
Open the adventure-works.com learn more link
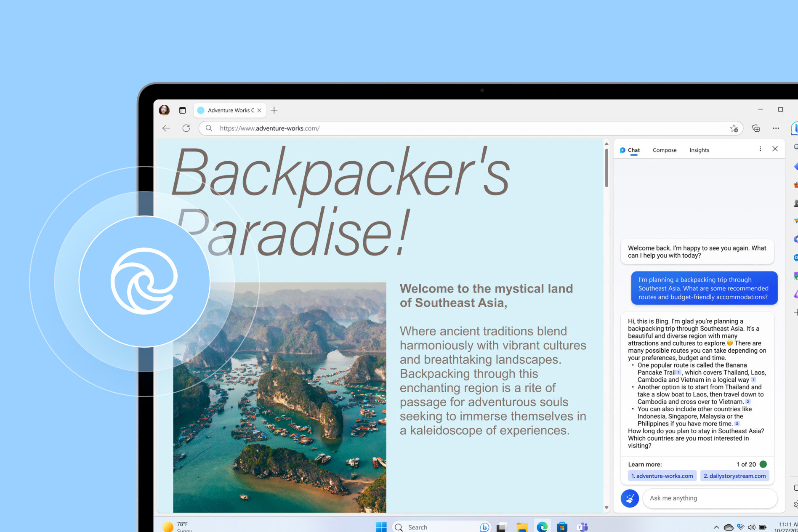pos(662,476)
